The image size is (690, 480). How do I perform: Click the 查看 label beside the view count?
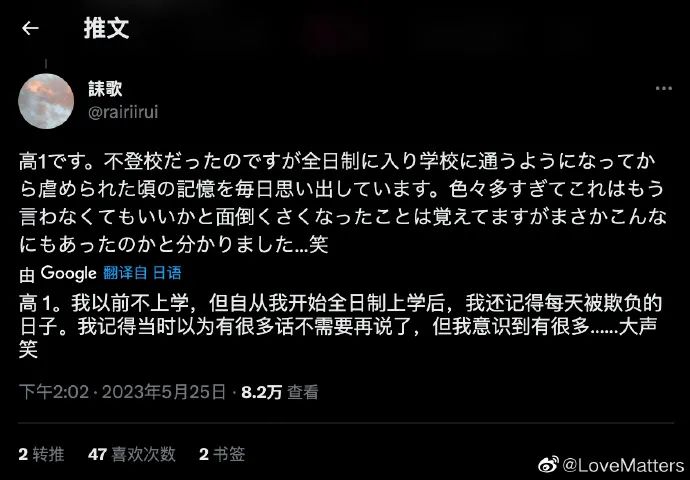click(x=302, y=392)
